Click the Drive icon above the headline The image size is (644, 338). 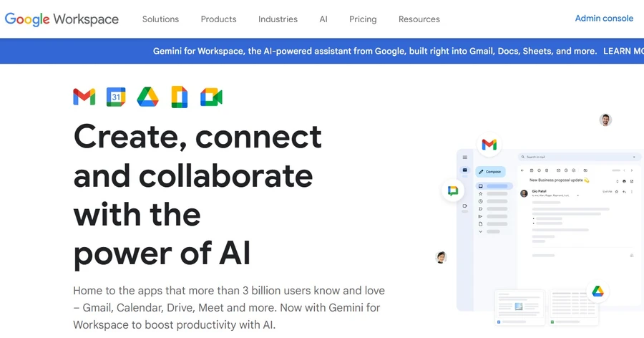tap(147, 97)
